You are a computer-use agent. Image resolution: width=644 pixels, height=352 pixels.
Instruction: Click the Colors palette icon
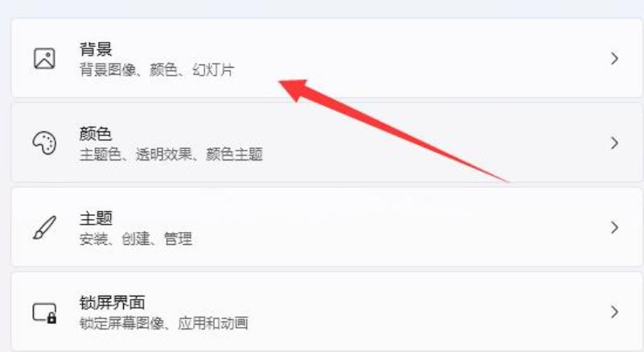coord(44,143)
